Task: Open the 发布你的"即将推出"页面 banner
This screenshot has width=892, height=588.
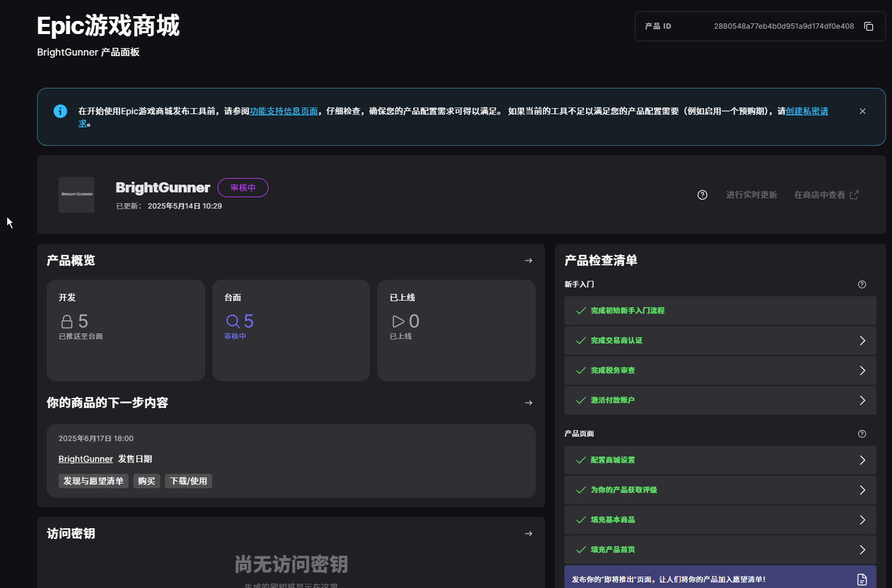Action: [720, 577]
